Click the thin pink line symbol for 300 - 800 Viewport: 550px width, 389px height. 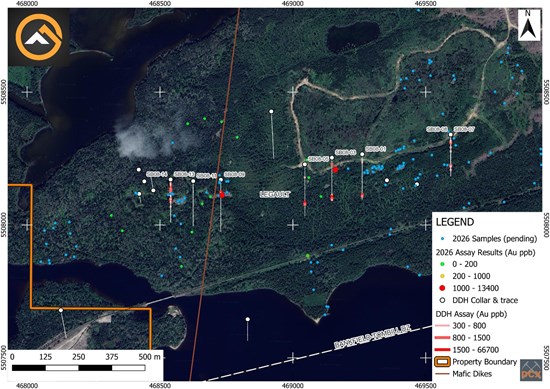(x=442, y=326)
